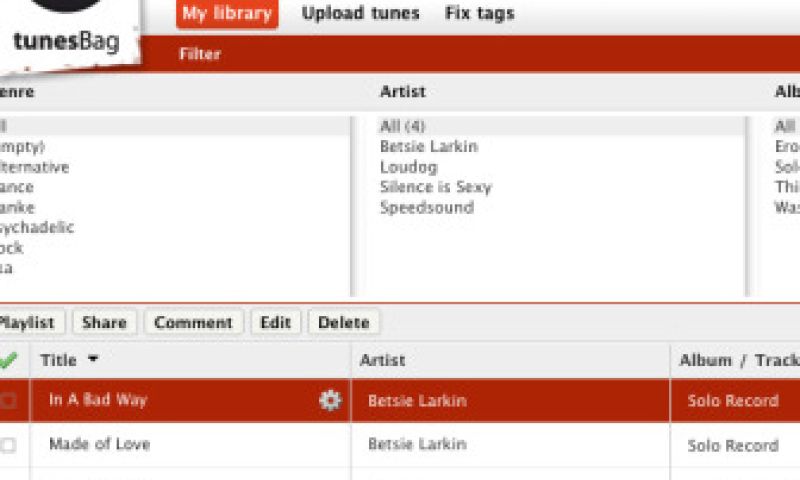800x480 pixels.
Task: Click the Edit button
Action: (275, 322)
